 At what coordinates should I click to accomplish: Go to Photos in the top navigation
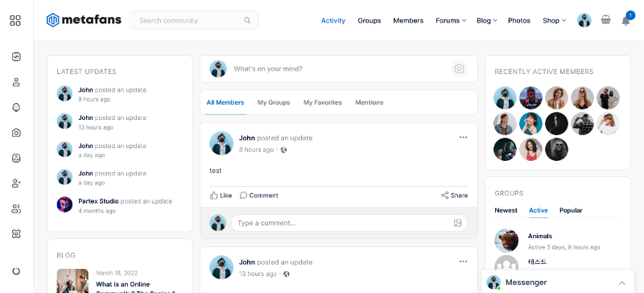519,21
